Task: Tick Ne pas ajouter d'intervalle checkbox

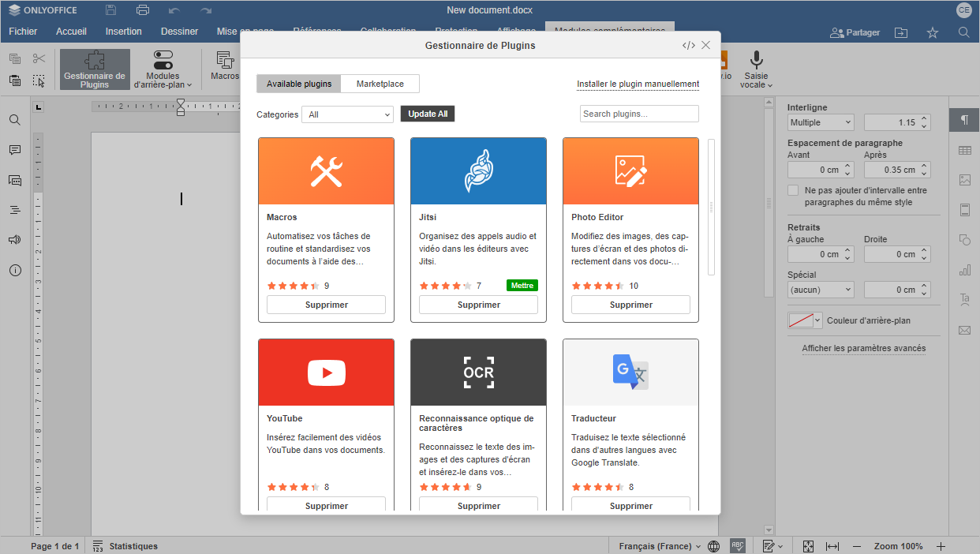Action: tap(793, 190)
